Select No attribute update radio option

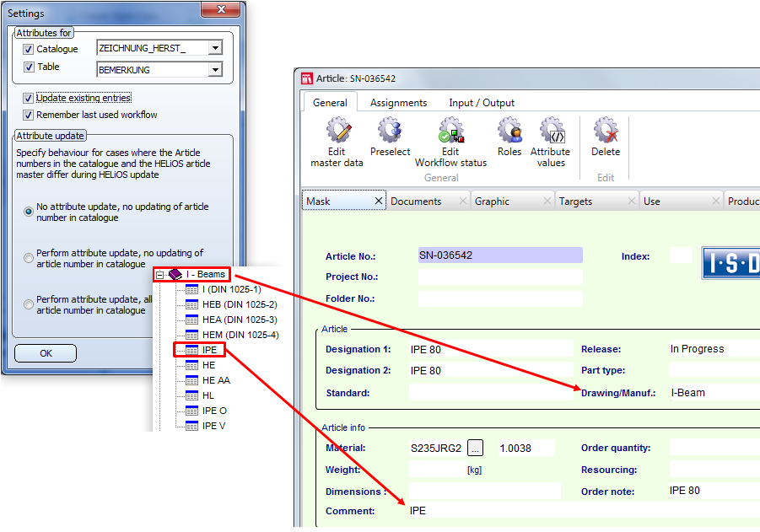coord(29,212)
